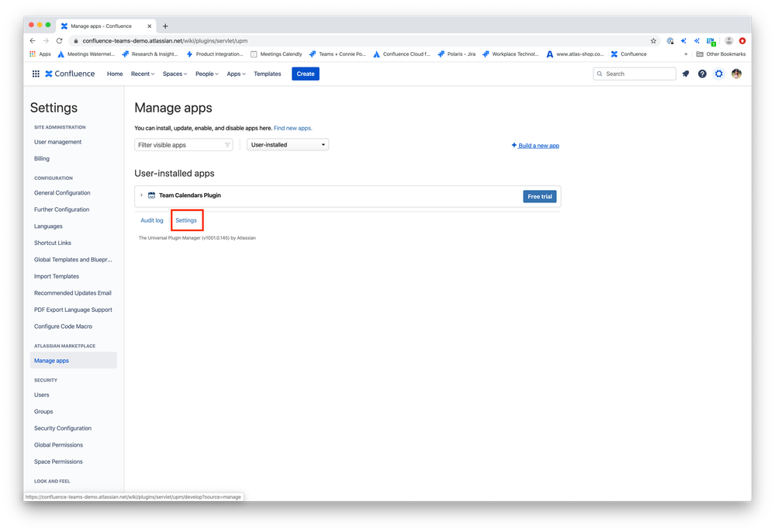Open www.atlas-shop.co... bookmark
The width and height of the screenshot is (775, 532).
(x=575, y=54)
